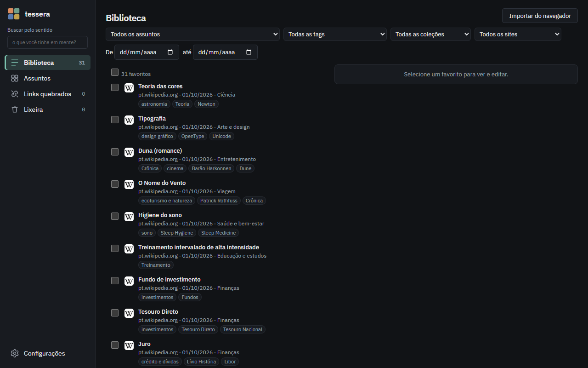Click the Configurações gear icon
The width and height of the screenshot is (588, 368).
point(15,353)
